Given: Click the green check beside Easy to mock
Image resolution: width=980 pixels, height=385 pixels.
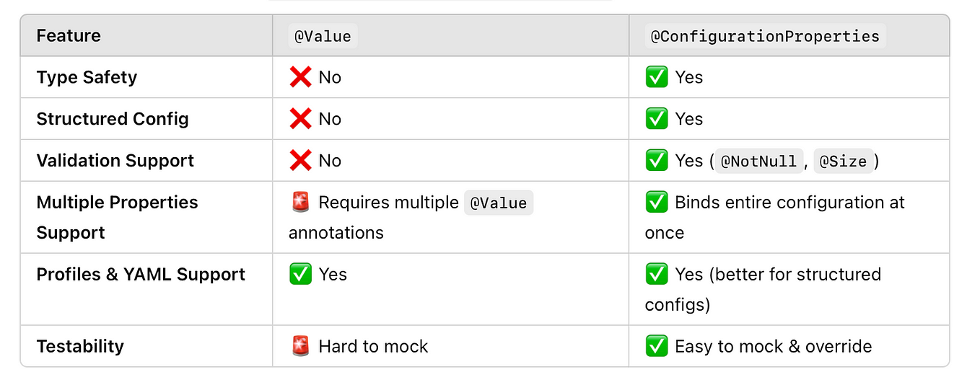Looking at the screenshot, I should point(657,346).
